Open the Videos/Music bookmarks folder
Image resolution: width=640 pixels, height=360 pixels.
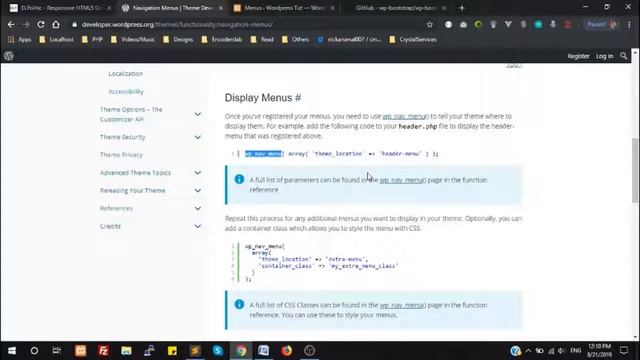click(x=133, y=40)
